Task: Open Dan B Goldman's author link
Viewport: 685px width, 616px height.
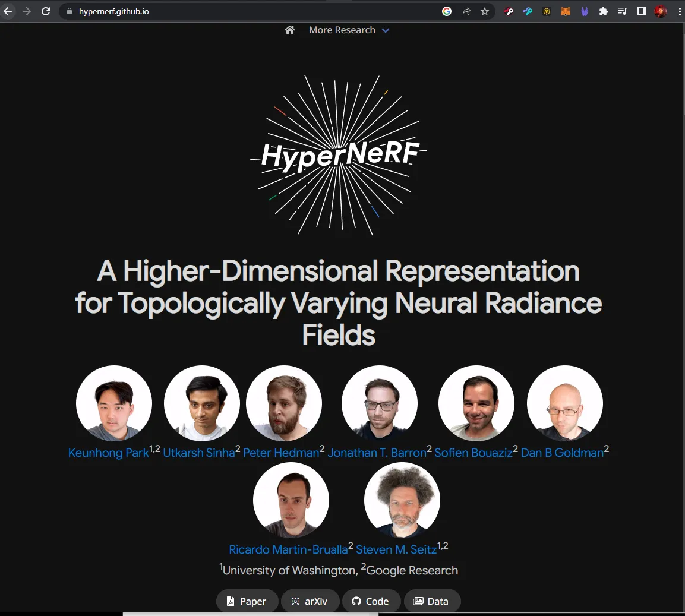Action: tap(562, 453)
